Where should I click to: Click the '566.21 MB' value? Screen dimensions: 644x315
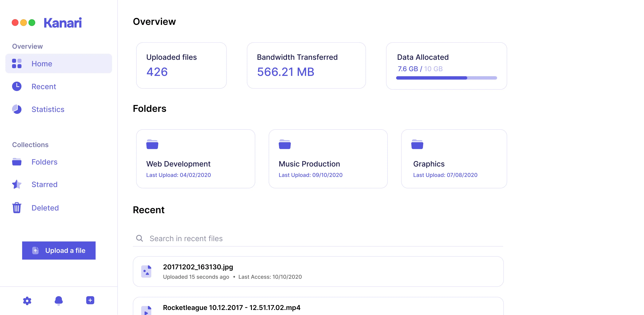point(285,72)
